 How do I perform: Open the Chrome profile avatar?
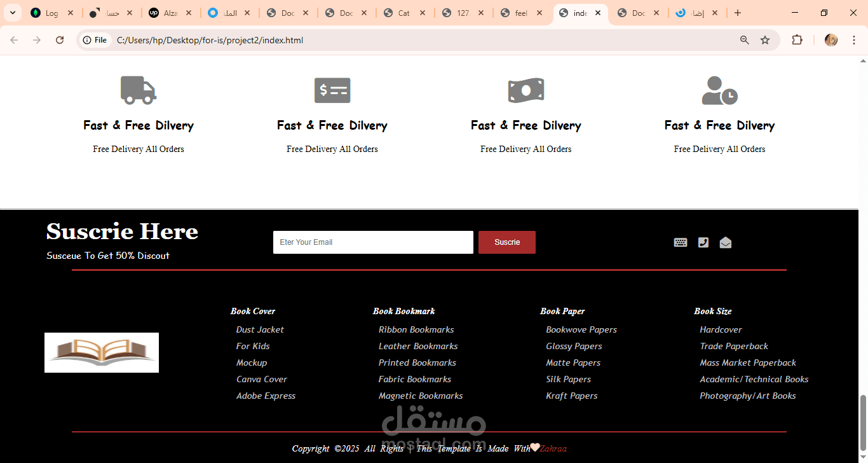(x=831, y=40)
